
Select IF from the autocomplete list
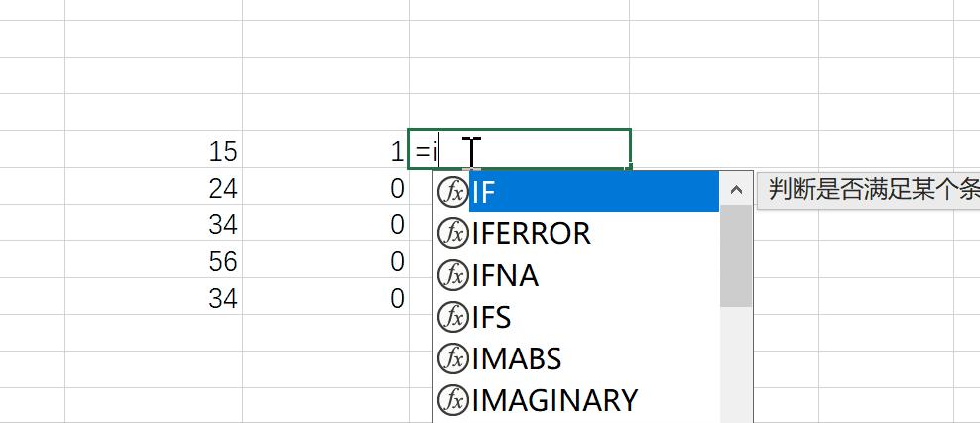point(592,192)
